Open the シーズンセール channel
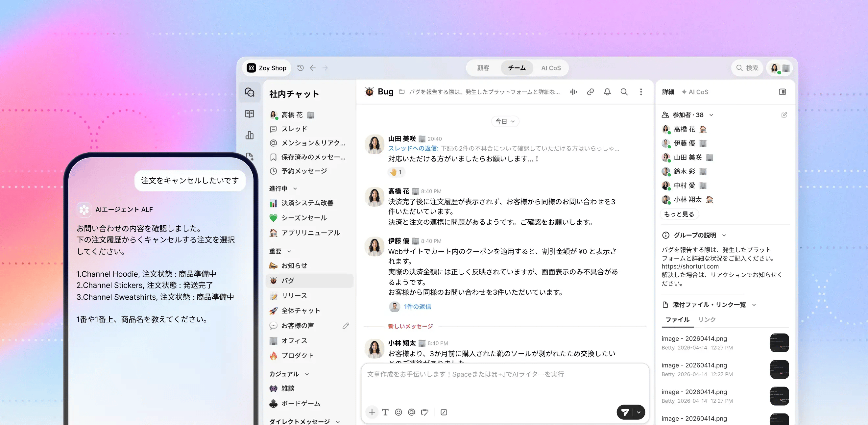This screenshot has width=868, height=425. [309, 218]
